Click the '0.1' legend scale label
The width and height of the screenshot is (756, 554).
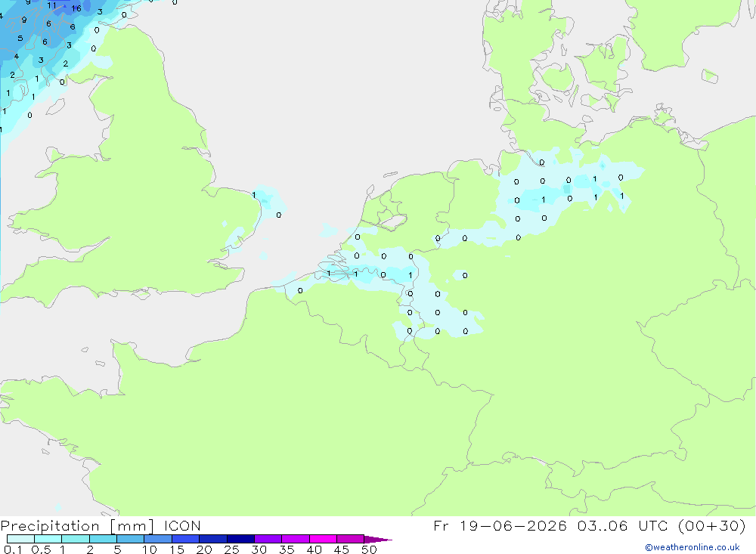coord(13,549)
